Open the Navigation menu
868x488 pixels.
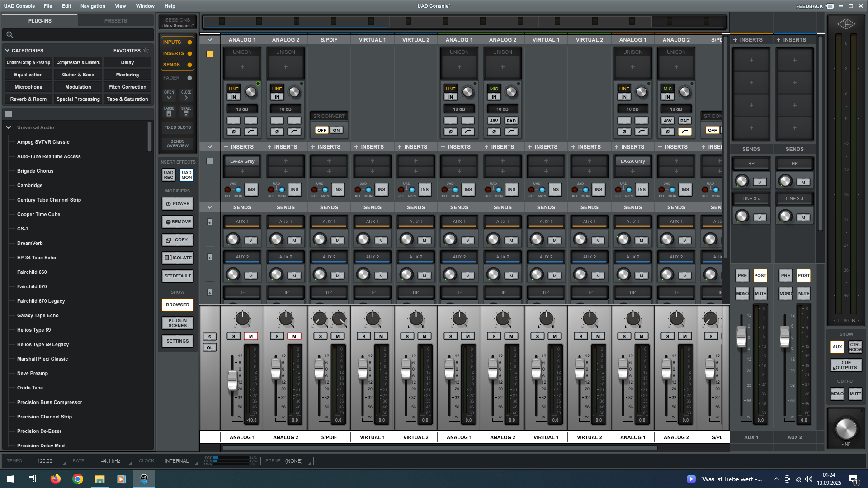93,6
